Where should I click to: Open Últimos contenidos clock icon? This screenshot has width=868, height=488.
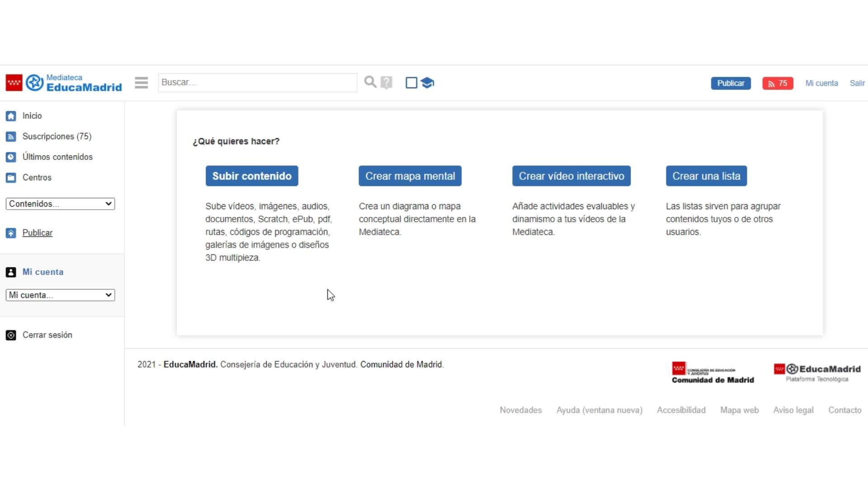(11, 157)
